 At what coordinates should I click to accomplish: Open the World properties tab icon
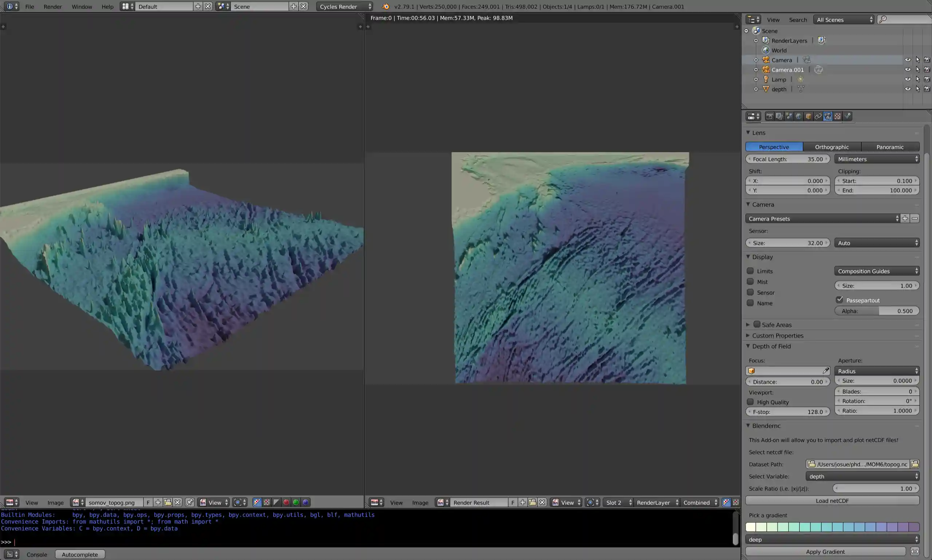tap(798, 116)
